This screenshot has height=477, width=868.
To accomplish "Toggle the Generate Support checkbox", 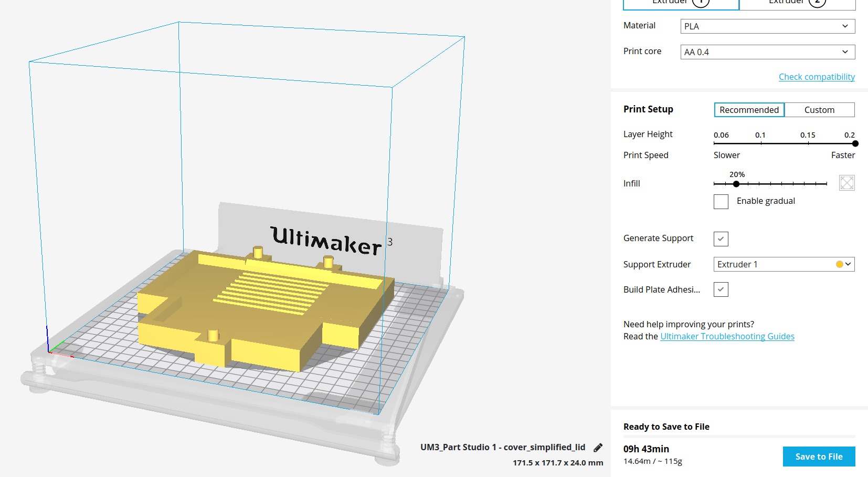I will click(721, 239).
